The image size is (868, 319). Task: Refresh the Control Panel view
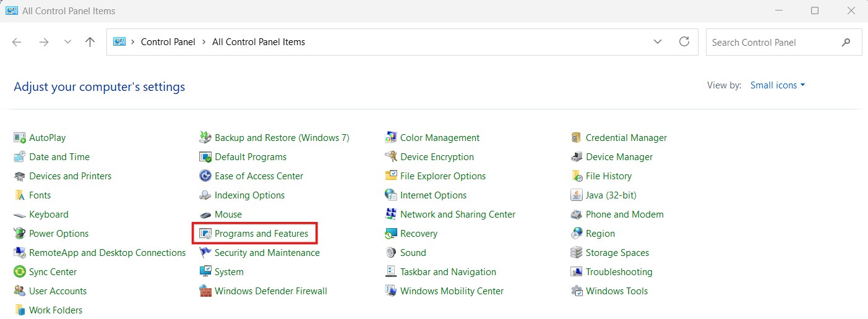click(684, 42)
